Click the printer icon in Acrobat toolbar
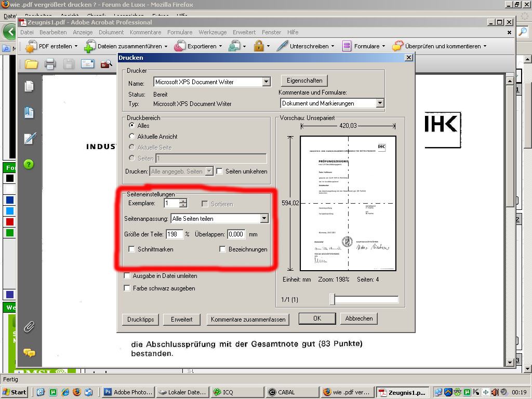Viewport: 532px width, 399px height. click(50, 64)
